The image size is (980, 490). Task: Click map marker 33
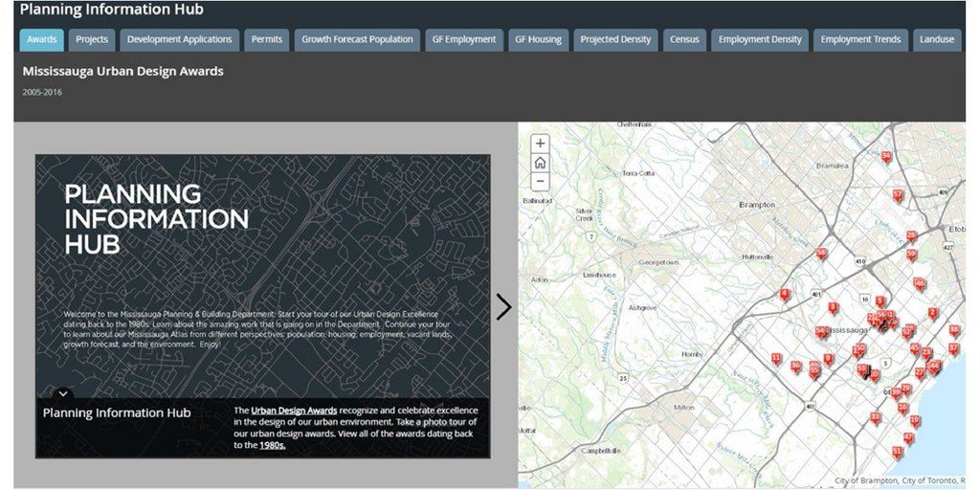(875, 417)
